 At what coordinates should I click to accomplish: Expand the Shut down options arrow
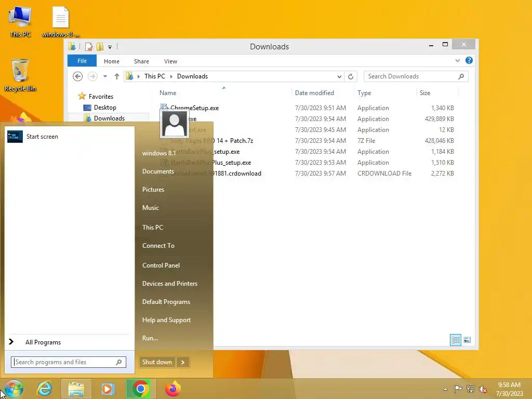[x=183, y=362]
